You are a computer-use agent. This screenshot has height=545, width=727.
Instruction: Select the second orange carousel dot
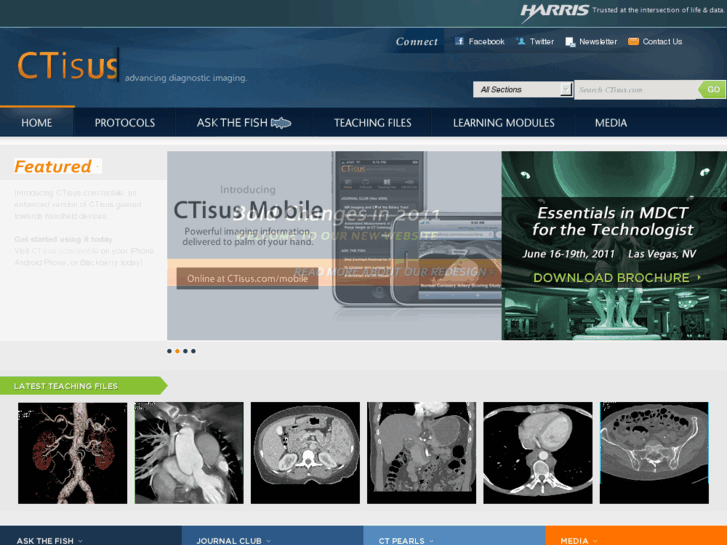point(177,351)
